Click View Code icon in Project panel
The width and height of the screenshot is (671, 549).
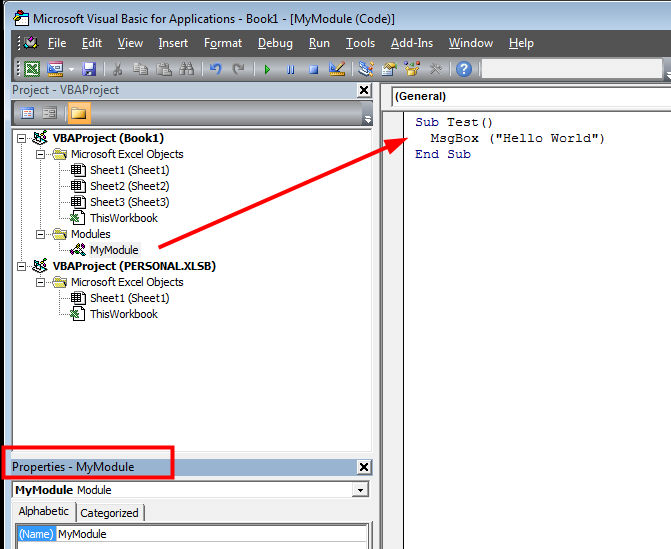pyautogui.click(x=27, y=113)
